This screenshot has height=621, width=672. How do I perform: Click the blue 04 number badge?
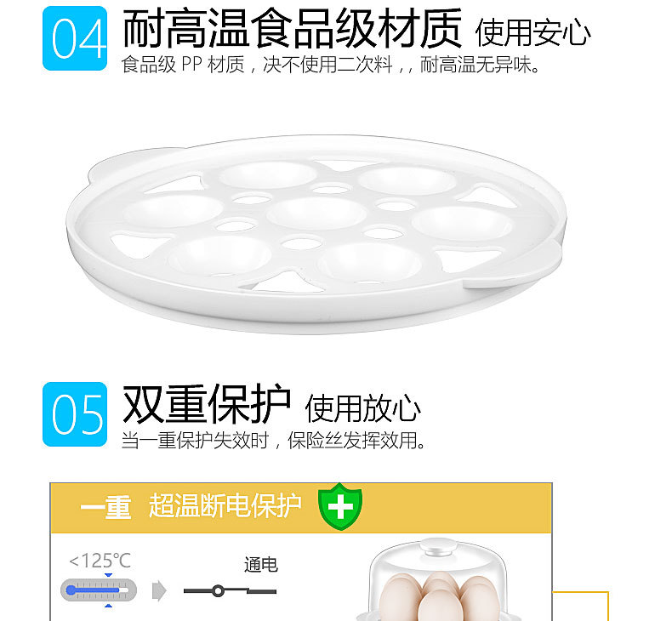click(75, 38)
